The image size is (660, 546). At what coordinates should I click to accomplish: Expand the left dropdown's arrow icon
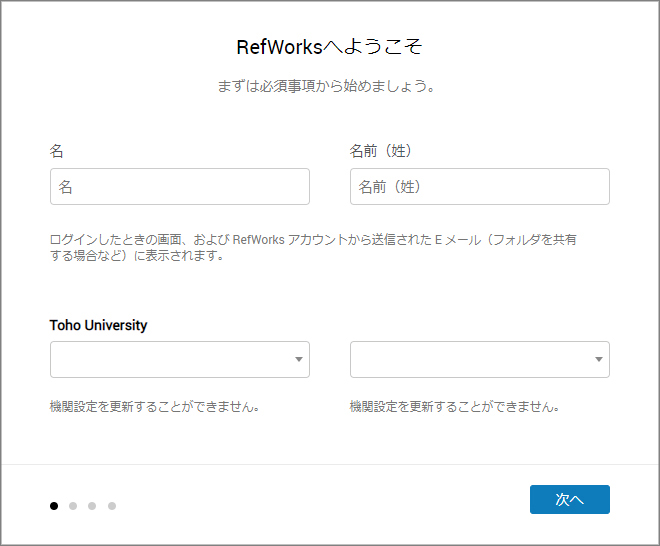[x=299, y=360]
